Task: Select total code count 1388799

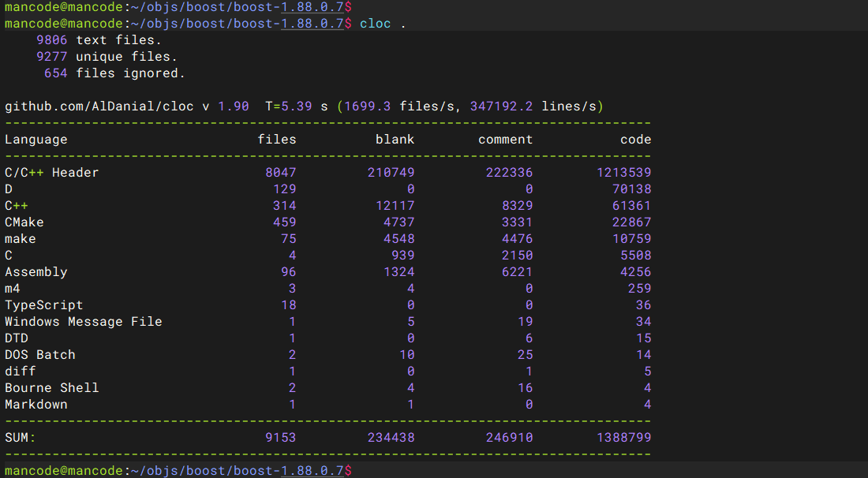Action: click(x=623, y=437)
